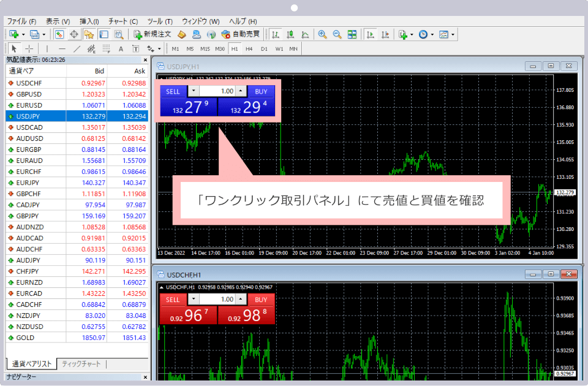588x386 pixels.
Task: Toggle the chart shift button
Action: tap(385, 34)
